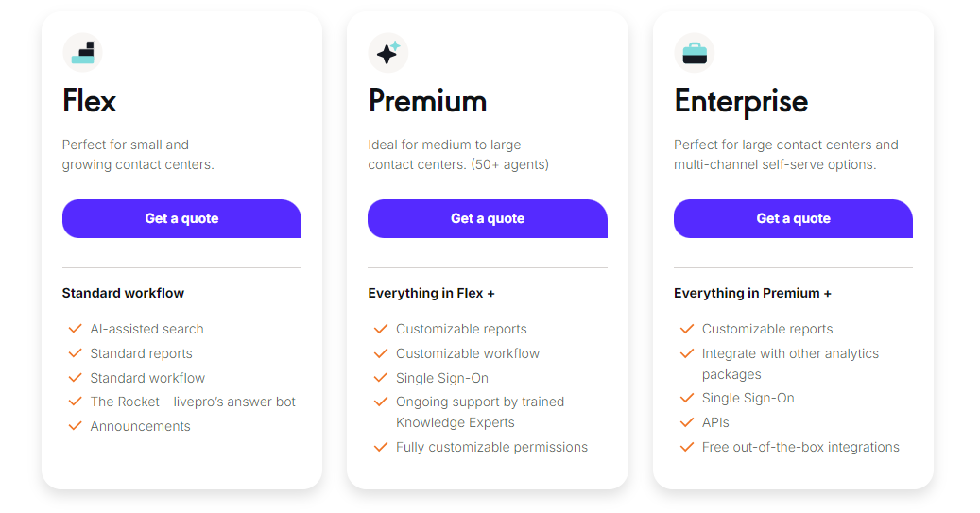Get a quote for Enterprise plan
980x513 pixels.
[x=793, y=218]
